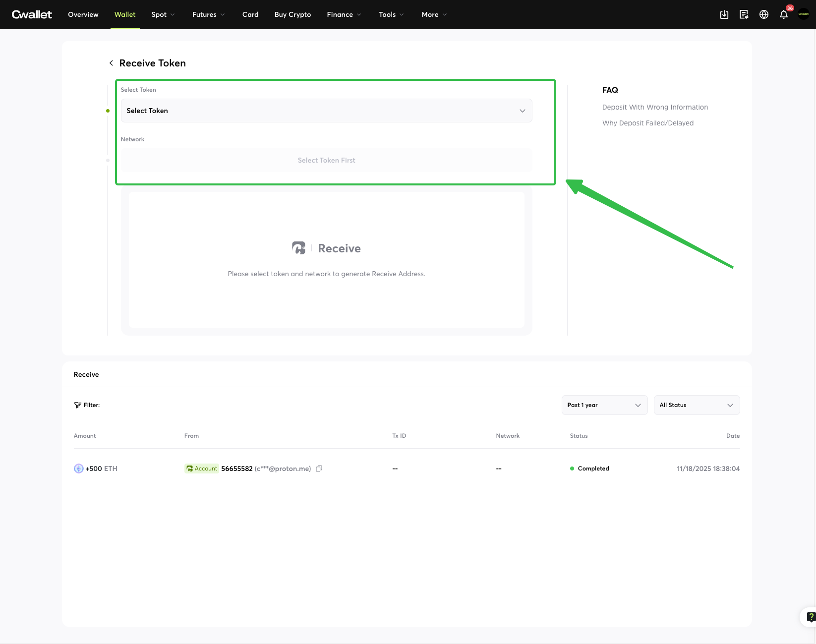The height and width of the screenshot is (644, 816).
Task: Expand the Past 1 year filter
Action: click(x=604, y=405)
